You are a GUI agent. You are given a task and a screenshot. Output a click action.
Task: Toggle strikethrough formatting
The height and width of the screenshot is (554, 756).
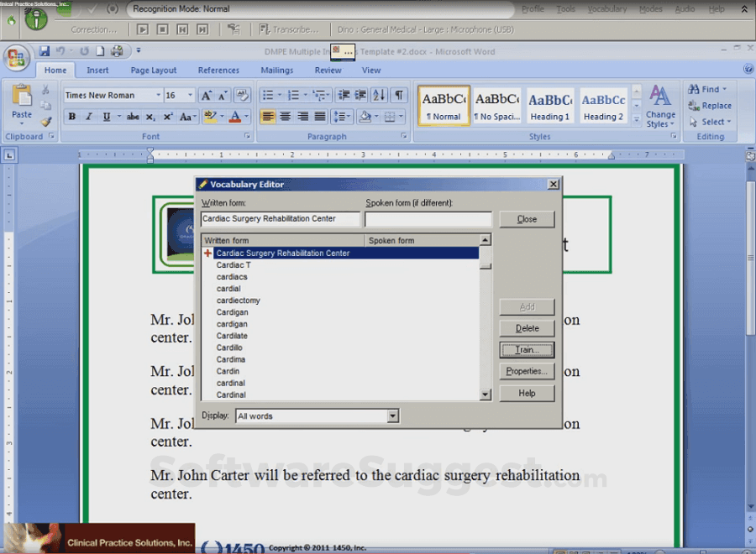coord(133,117)
